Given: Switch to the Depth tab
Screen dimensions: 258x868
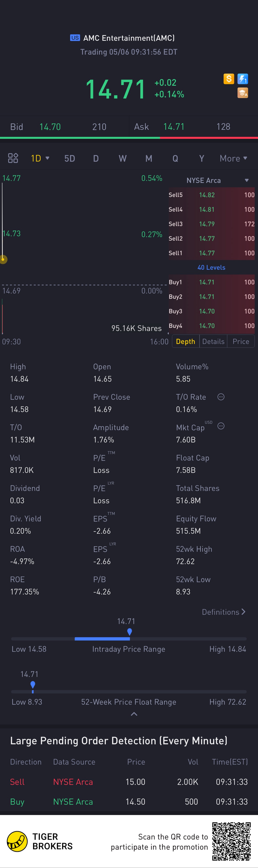Looking at the screenshot, I should click(186, 341).
